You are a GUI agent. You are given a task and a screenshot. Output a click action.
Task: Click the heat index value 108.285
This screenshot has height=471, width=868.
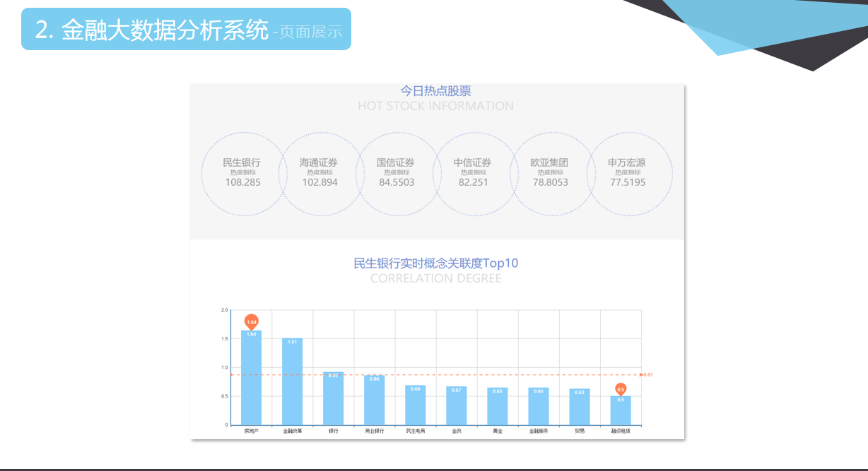pyautogui.click(x=243, y=182)
